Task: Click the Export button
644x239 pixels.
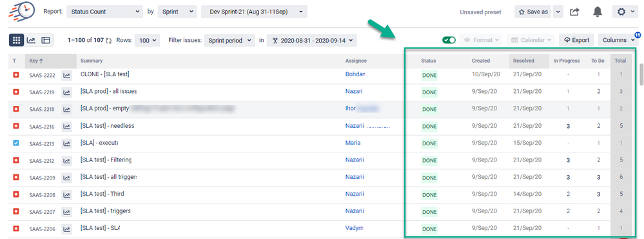Action: click(x=577, y=40)
